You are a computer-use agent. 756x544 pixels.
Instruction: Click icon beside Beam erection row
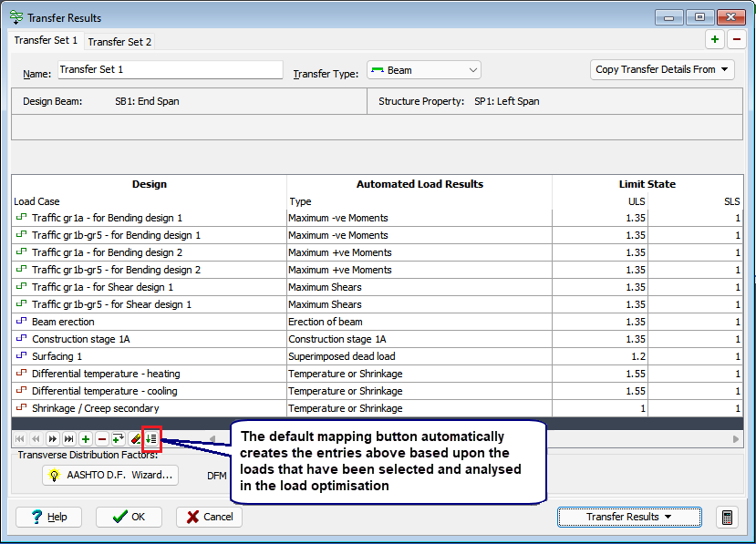(x=21, y=322)
